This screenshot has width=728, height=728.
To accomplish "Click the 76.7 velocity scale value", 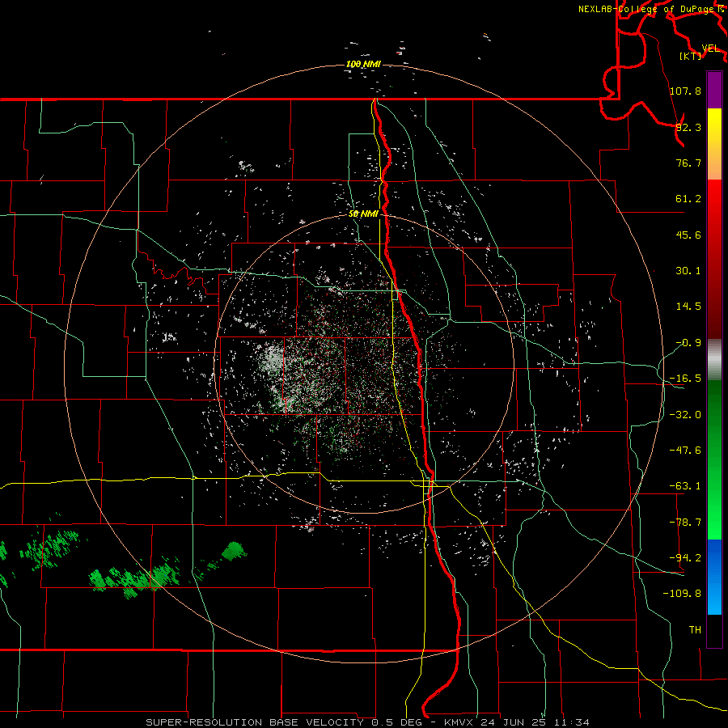I will tap(688, 163).
